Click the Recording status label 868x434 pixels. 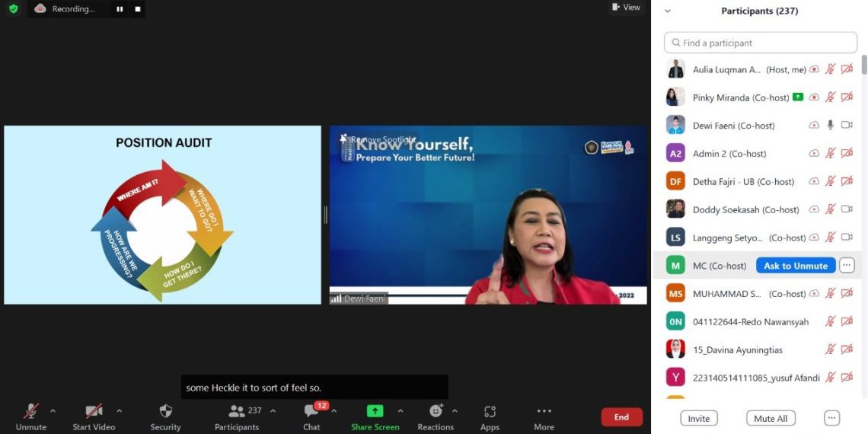coord(73,9)
